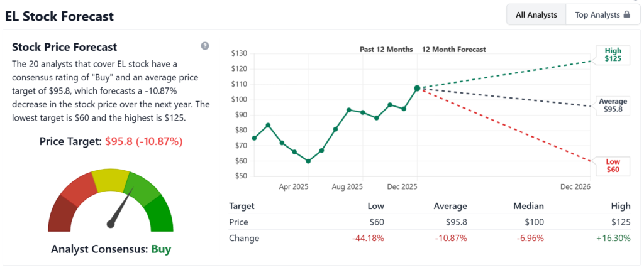Click the +16.30% High change value
This screenshot has height=270, width=644.
click(611, 239)
